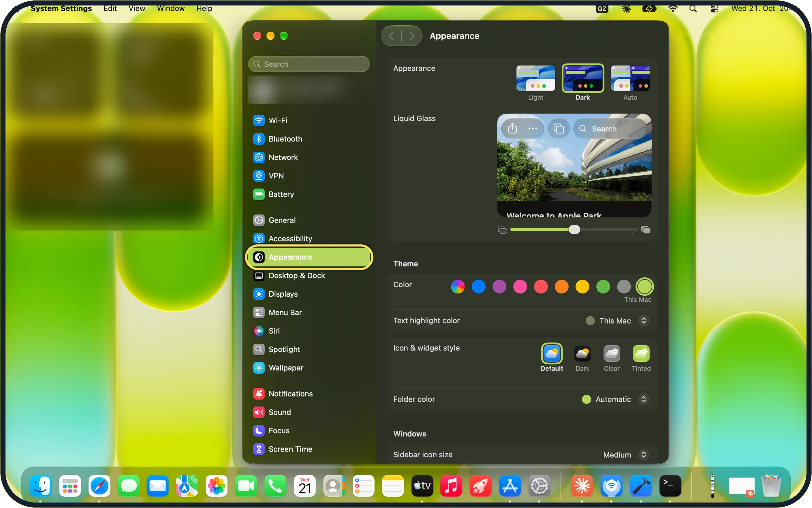The width and height of the screenshot is (812, 508).
Task: Go to General settings
Action: [x=309, y=220]
